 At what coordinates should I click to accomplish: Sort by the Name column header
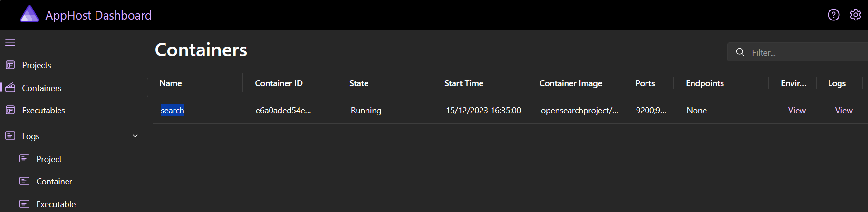(171, 83)
